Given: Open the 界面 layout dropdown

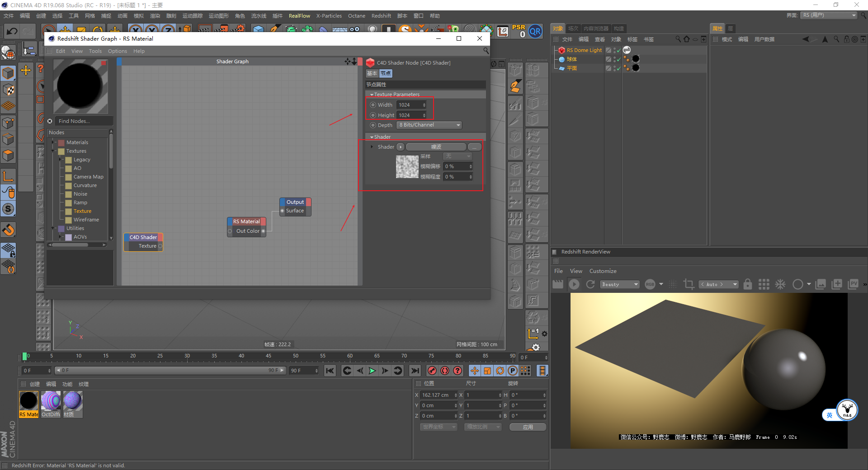Looking at the screenshot, I should [829, 15].
